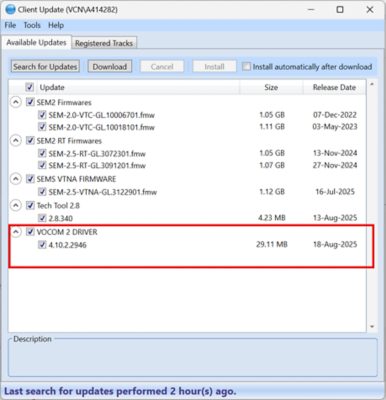Click the Tech Tool 2.8 group label
The image size is (386, 400).
tap(58, 206)
